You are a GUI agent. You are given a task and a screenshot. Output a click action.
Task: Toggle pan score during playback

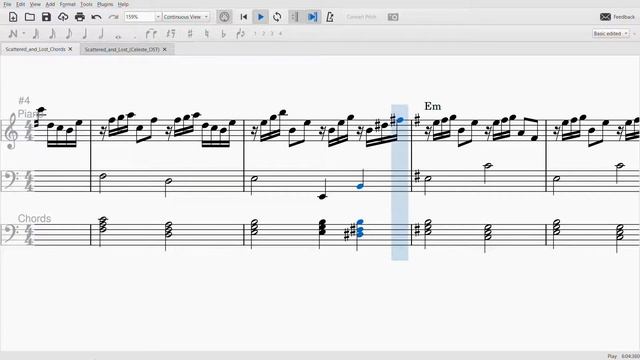point(312,17)
